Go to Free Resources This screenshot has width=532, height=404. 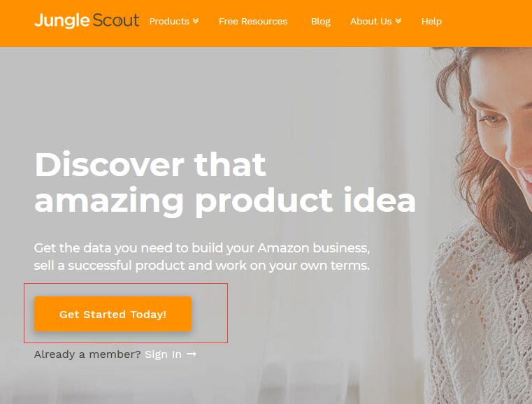253,22
